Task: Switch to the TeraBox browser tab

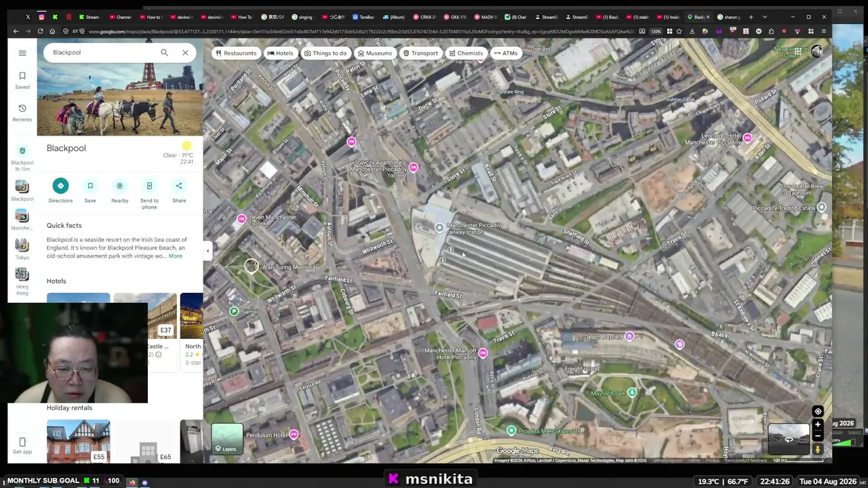Action: (x=363, y=17)
